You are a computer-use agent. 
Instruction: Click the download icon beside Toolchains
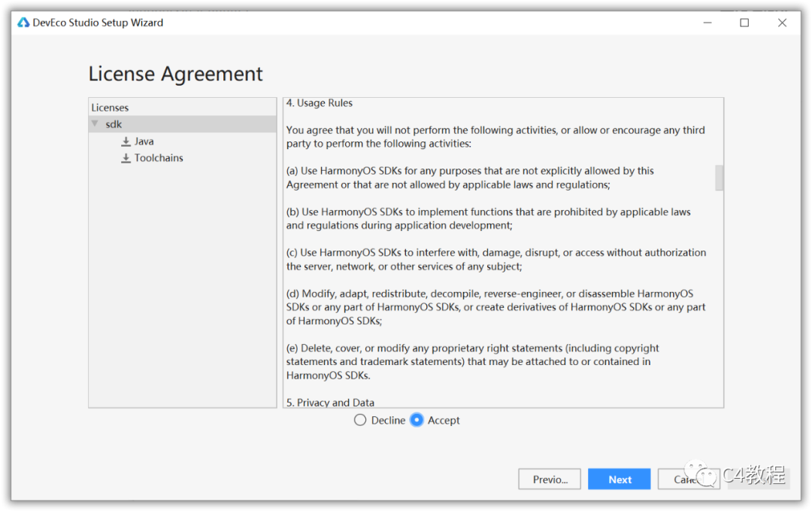(x=126, y=158)
